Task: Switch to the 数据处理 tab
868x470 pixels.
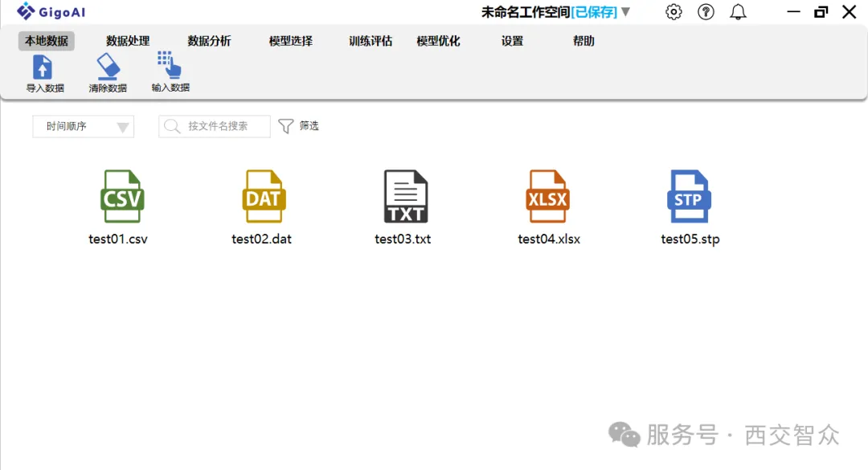Action: click(x=126, y=40)
